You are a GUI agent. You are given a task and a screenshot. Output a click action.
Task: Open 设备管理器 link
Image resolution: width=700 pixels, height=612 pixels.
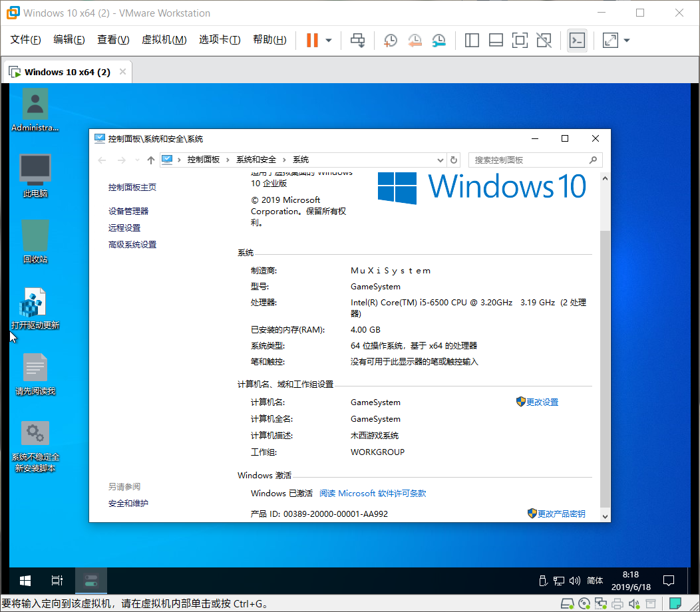(x=128, y=211)
